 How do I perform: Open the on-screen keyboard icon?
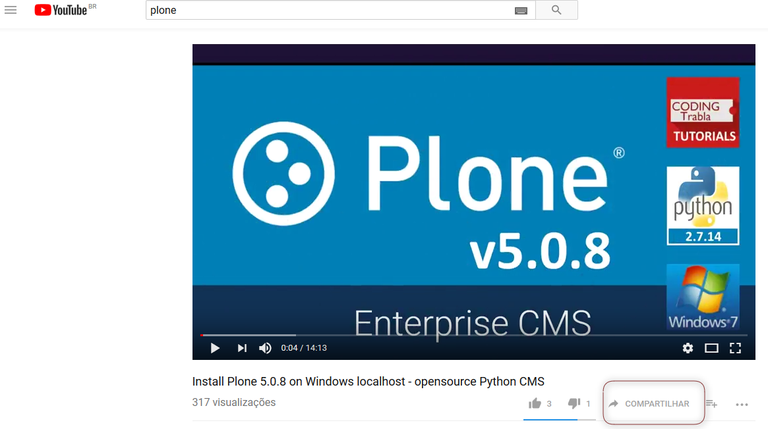pyautogui.click(x=521, y=10)
